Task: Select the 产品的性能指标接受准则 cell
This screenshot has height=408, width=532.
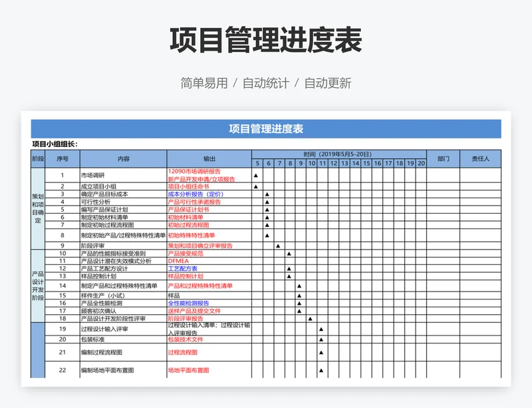Action: [x=124, y=254]
